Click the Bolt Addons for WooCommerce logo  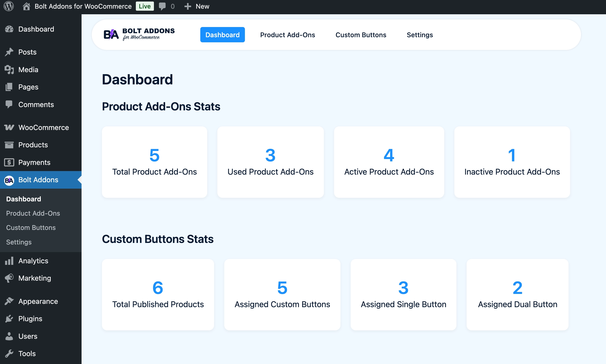(x=139, y=34)
